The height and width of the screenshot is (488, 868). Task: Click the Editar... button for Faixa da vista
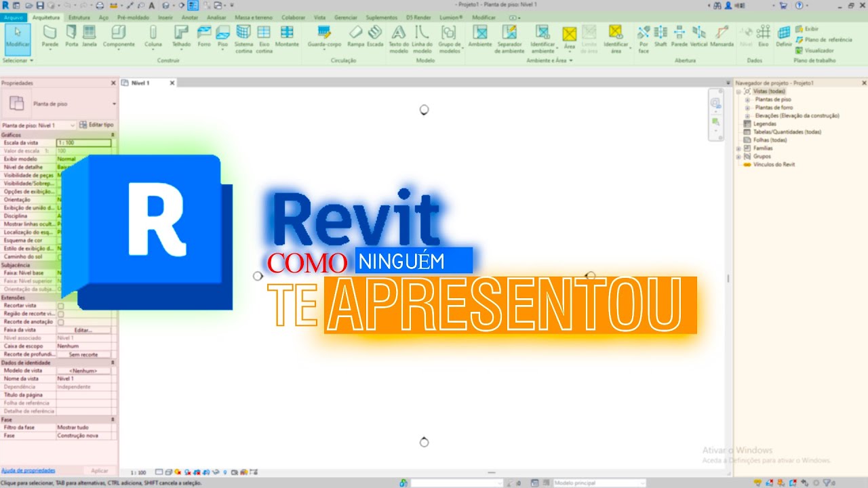83,330
